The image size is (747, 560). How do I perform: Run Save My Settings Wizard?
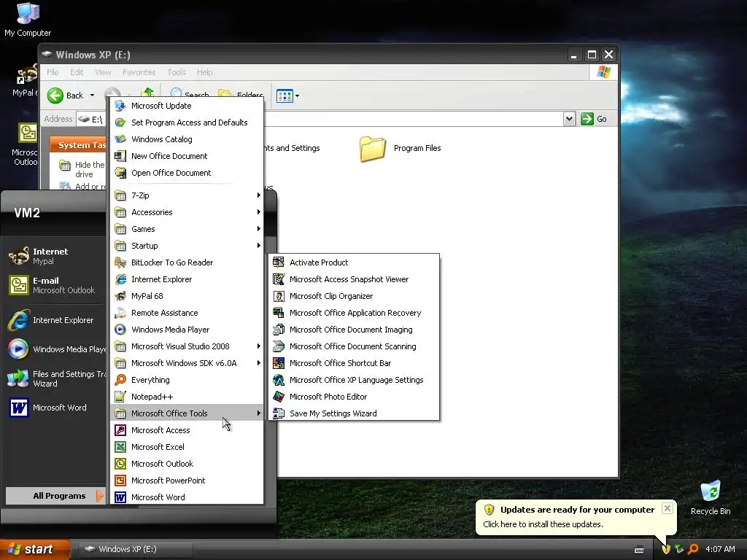click(x=354, y=413)
